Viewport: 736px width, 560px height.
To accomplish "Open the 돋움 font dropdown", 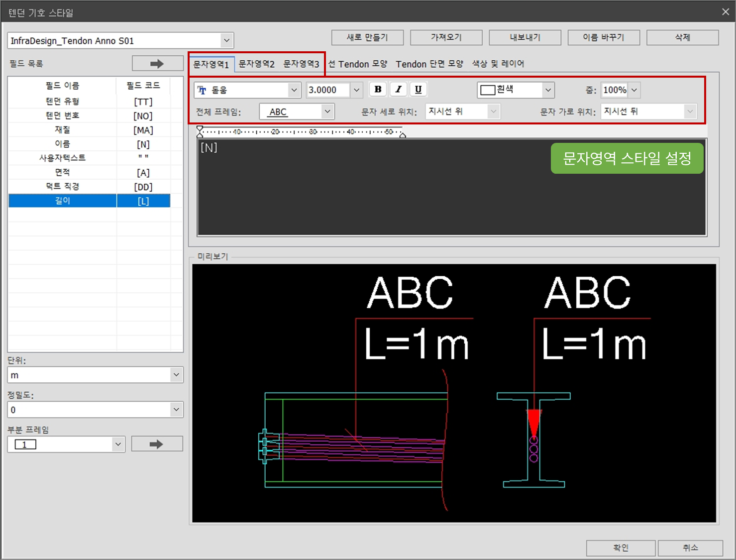I will (x=294, y=90).
